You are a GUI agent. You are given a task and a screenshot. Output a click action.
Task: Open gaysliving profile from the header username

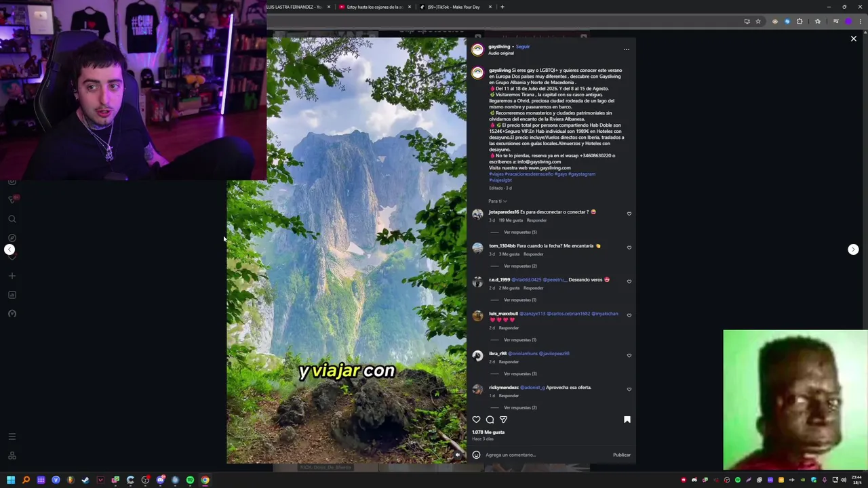499,47
